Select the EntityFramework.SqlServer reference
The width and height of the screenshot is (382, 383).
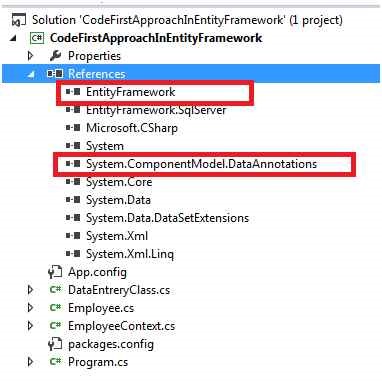click(156, 110)
